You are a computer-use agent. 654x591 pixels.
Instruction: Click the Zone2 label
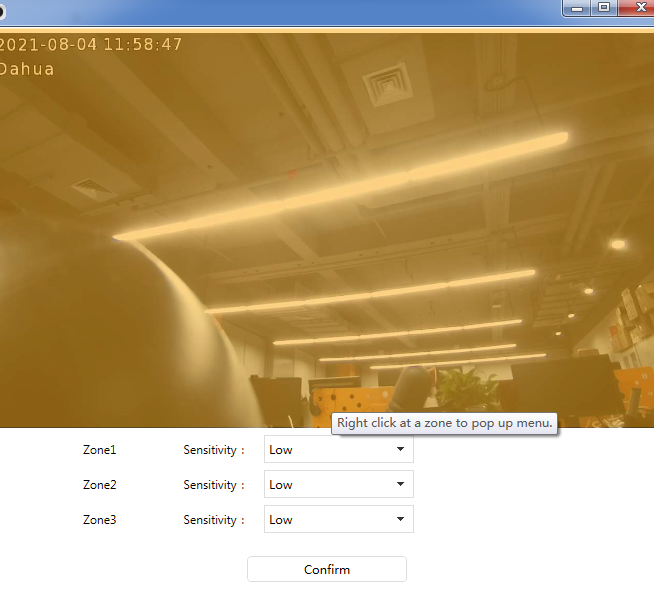(x=100, y=485)
